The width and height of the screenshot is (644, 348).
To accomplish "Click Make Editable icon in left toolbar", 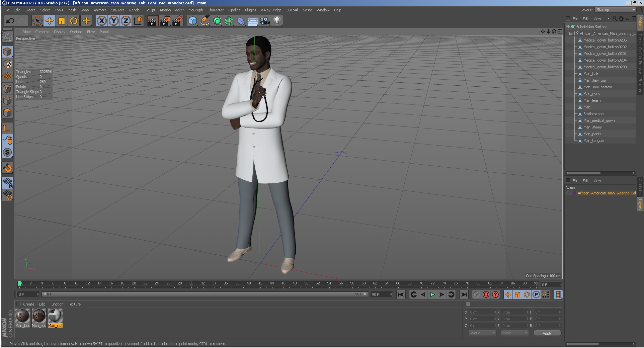I will (7, 37).
